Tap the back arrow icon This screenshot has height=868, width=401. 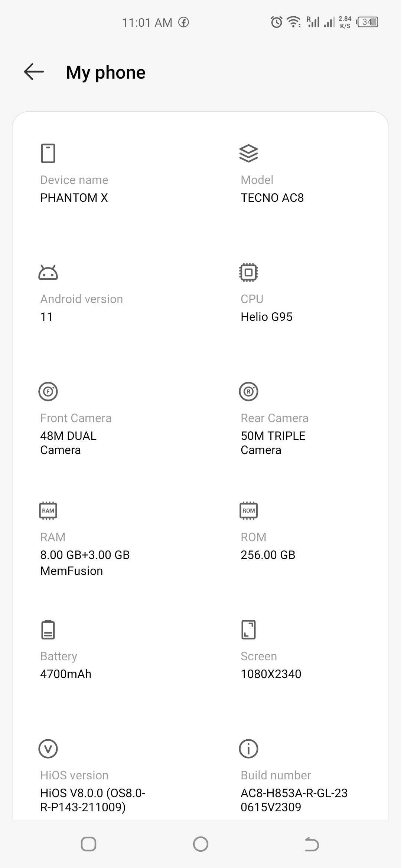tap(34, 72)
